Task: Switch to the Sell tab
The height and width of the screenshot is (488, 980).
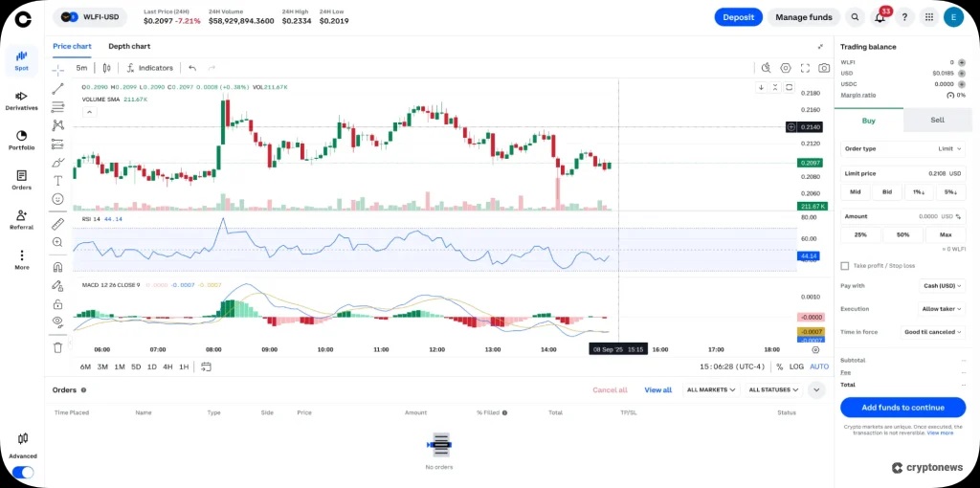Action: (937, 121)
